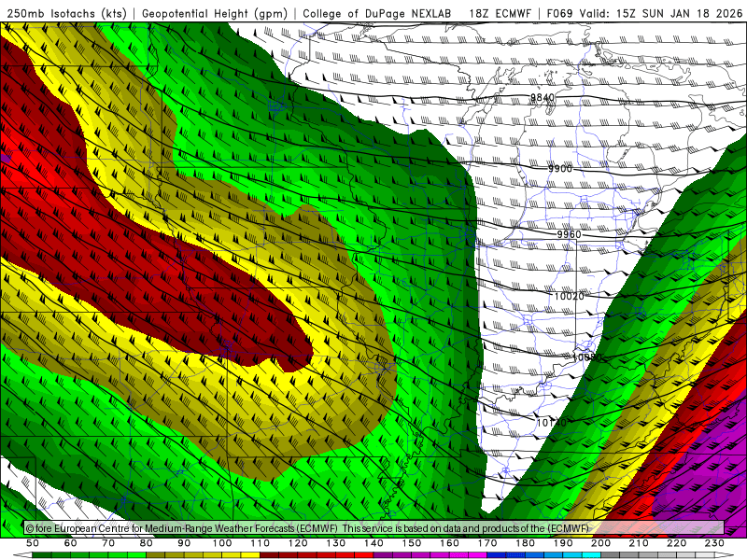Click the 10140 height contour label
The width and height of the screenshot is (747, 560).
pos(552,423)
